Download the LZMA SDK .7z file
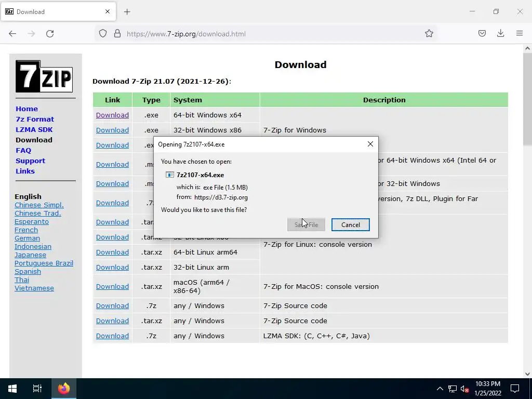Image resolution: width=532 pixels, height=399 pixels. click(112, 336)
